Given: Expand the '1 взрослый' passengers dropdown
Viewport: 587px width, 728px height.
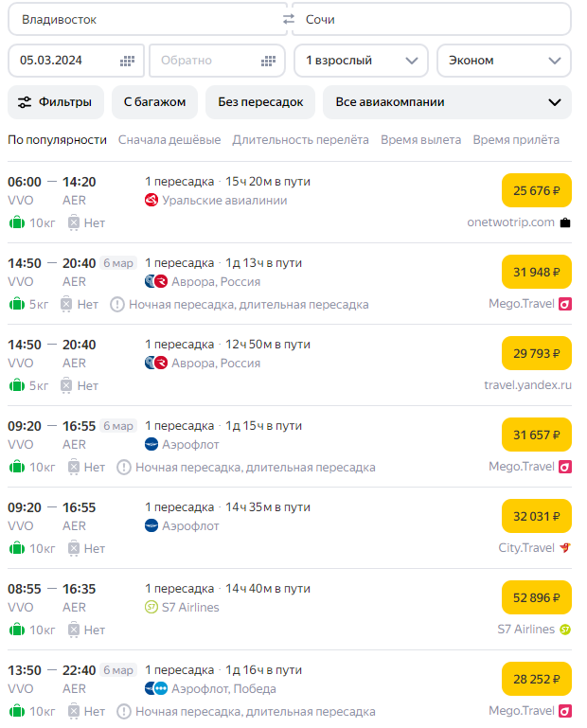Looking at the screenshot, I should pos(361,61).
